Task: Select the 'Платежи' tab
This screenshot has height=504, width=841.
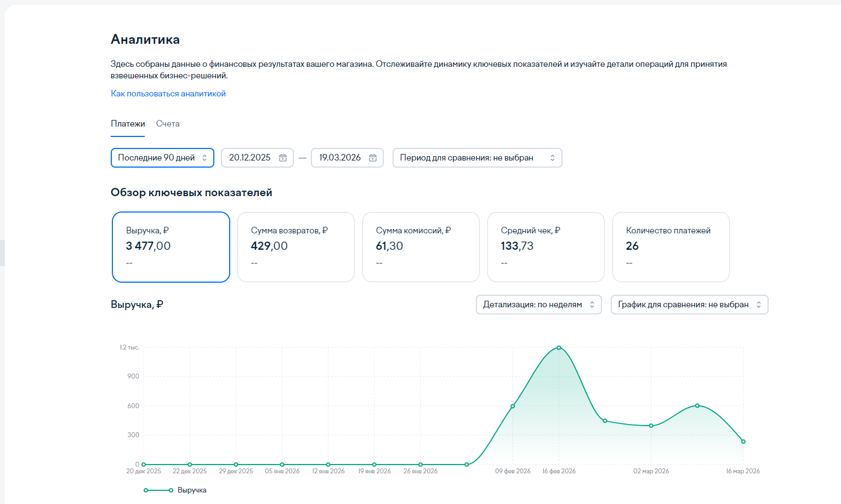Action: click(x=128, y=124)
